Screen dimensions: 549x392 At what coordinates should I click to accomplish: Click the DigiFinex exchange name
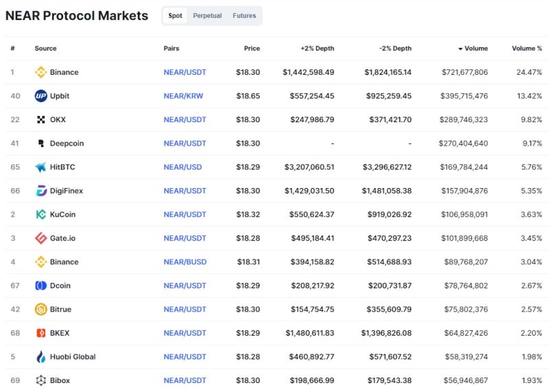pos(67,191)
